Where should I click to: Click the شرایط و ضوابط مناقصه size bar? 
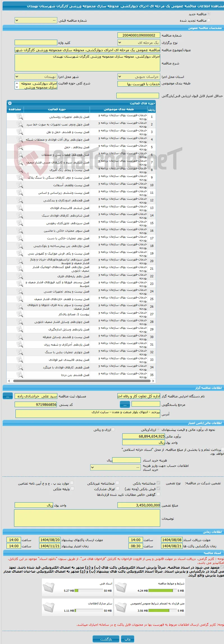pos(163,591)
